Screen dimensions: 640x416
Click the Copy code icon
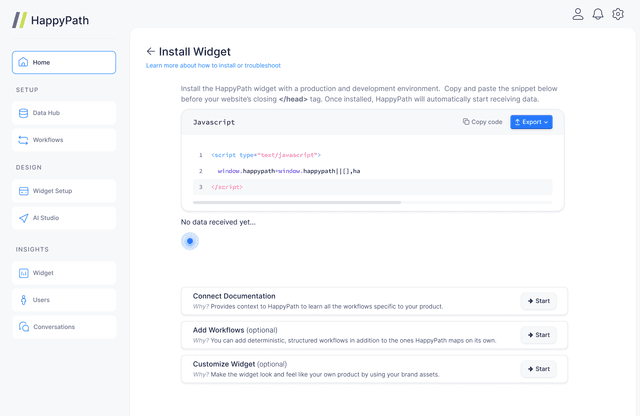466,122
